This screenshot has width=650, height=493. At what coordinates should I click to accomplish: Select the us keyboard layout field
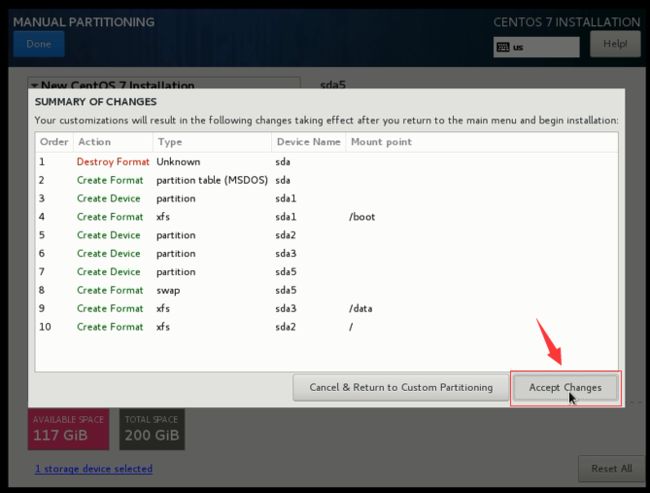536,47
